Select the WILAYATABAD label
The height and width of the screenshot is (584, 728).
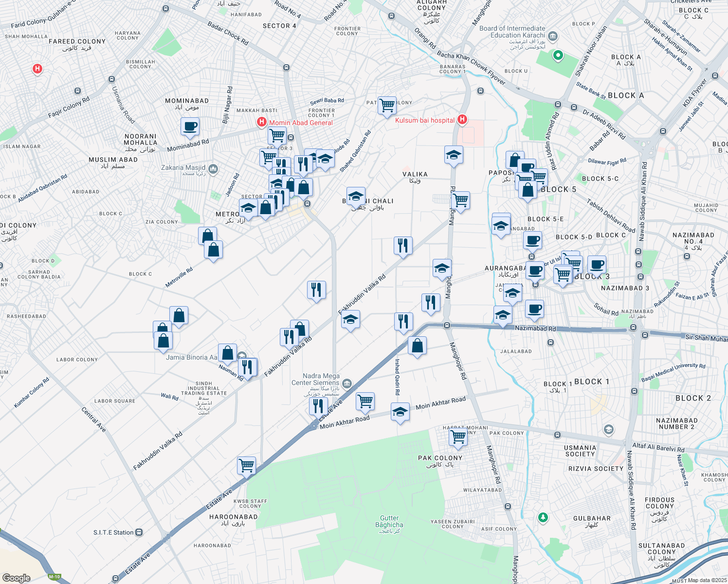pos(482,490)
